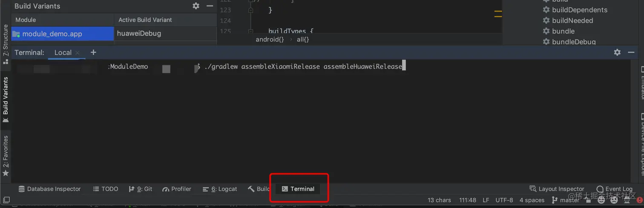Toggle the Build Variants side tab
This screenshot has height=208, width=644.
5,99
